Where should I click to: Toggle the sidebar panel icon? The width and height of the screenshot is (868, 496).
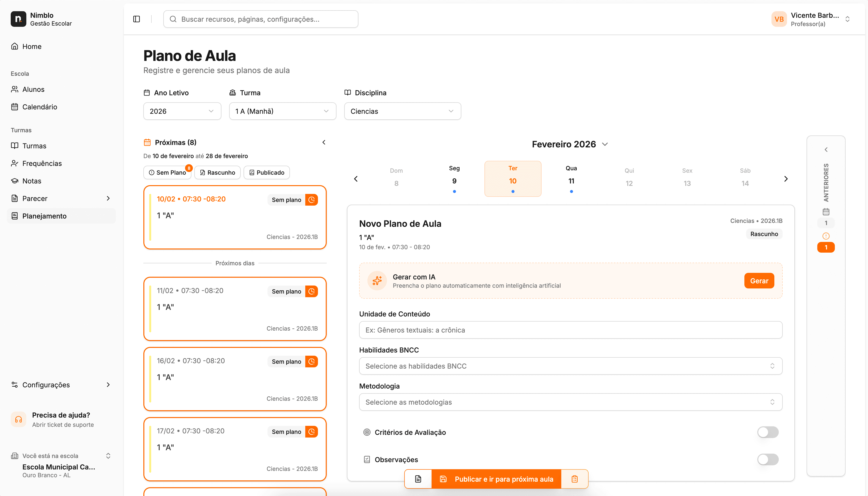[136, 19]
